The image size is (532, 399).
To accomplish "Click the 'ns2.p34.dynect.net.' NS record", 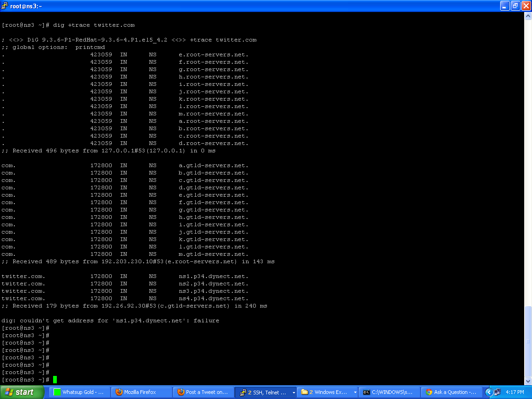I will (213, 284).
